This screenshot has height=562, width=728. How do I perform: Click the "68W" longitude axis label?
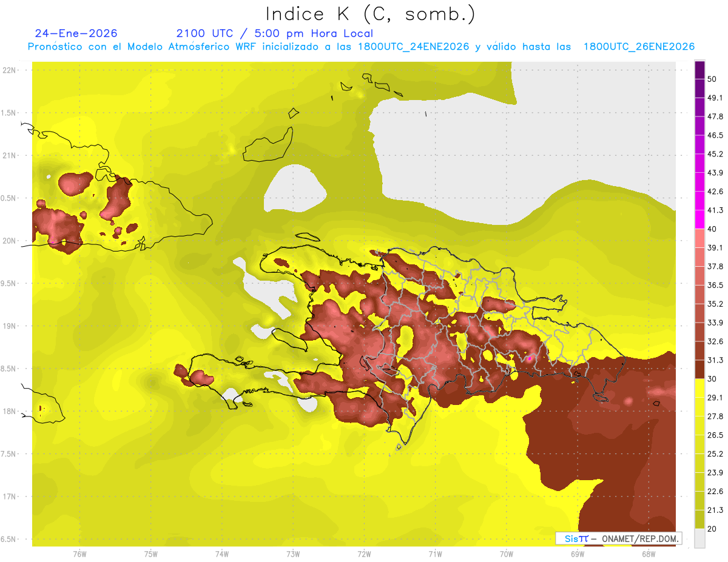(x=649, y=554)
